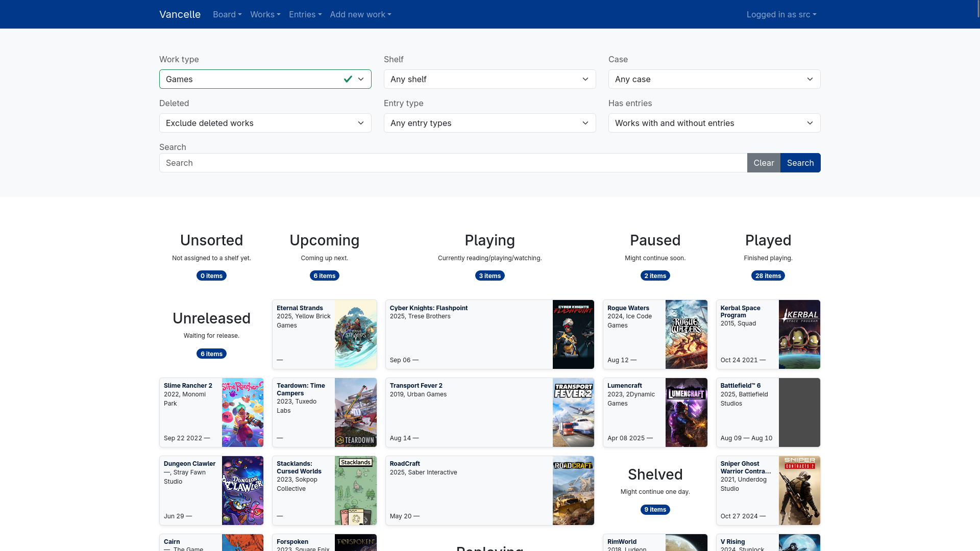Image resolution: width=980 pixels, height=551 pixels.
Task: Select Kerbal Space Program cover thumbnail
Action: tap(799, 334)
